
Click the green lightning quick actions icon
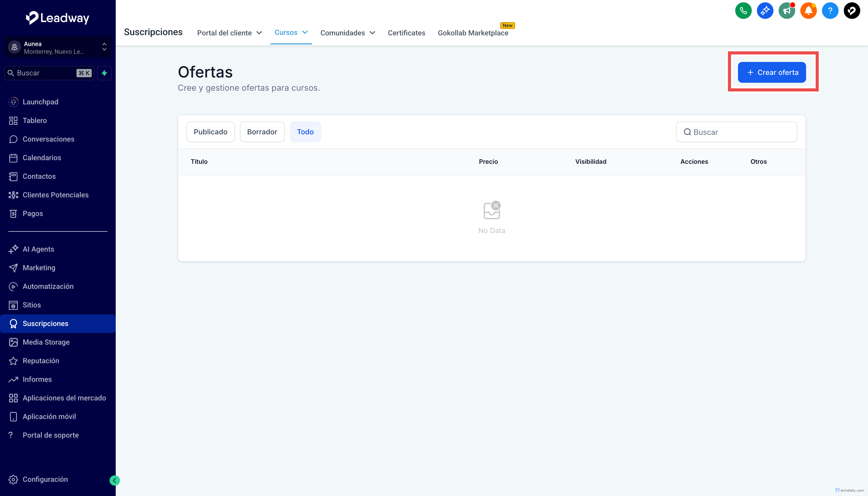click(x=104, y=73)
